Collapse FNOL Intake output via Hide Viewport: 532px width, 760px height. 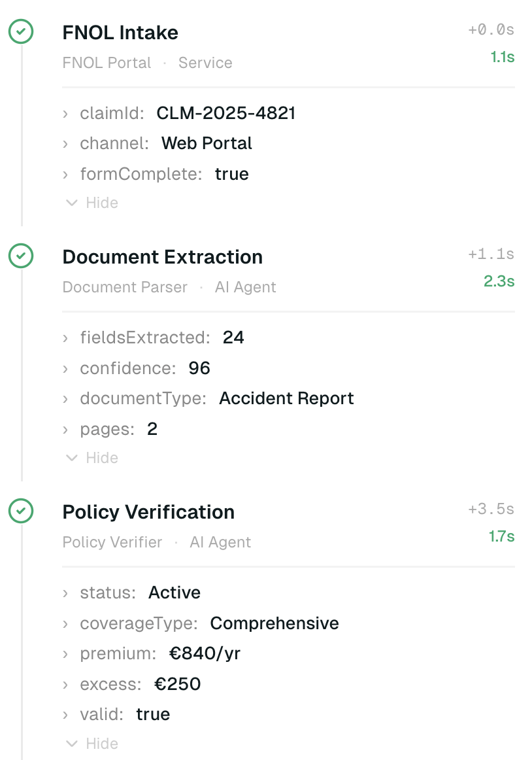(x=90, y=203)
